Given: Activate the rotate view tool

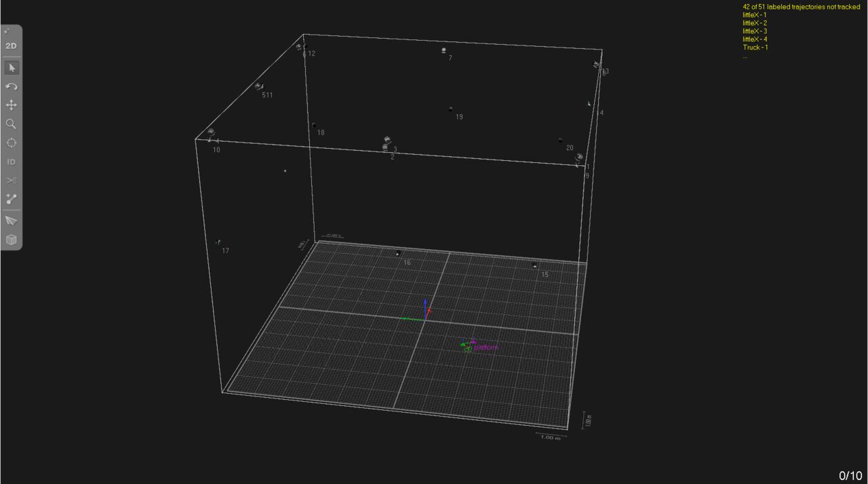Looking at the screenshot, I should tap(11, 86).
